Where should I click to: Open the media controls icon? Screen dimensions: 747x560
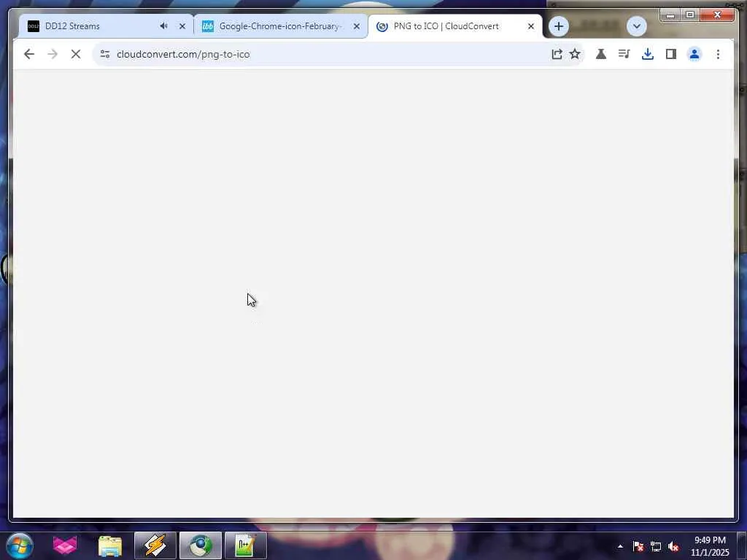click(624, 54)
